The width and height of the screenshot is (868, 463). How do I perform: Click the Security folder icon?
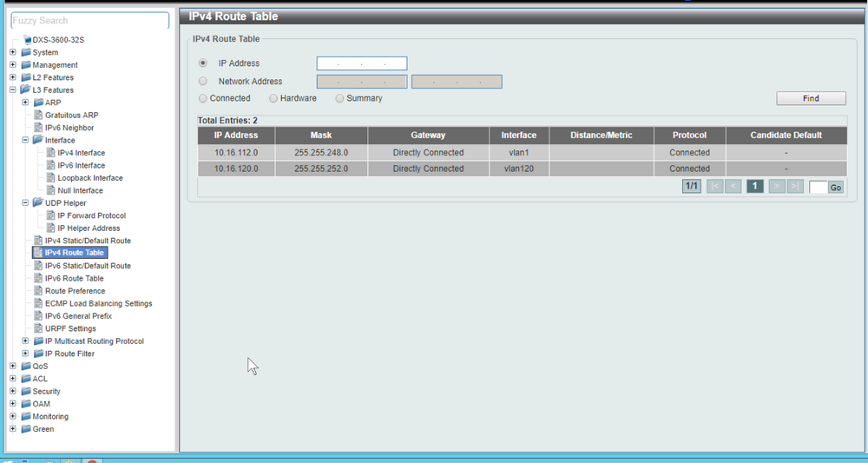(26, 391)
